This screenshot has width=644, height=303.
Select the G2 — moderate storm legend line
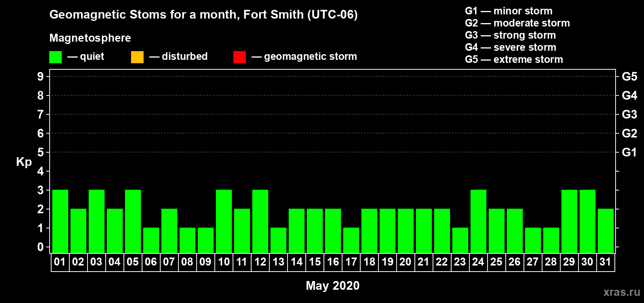(x=517, y=23)
